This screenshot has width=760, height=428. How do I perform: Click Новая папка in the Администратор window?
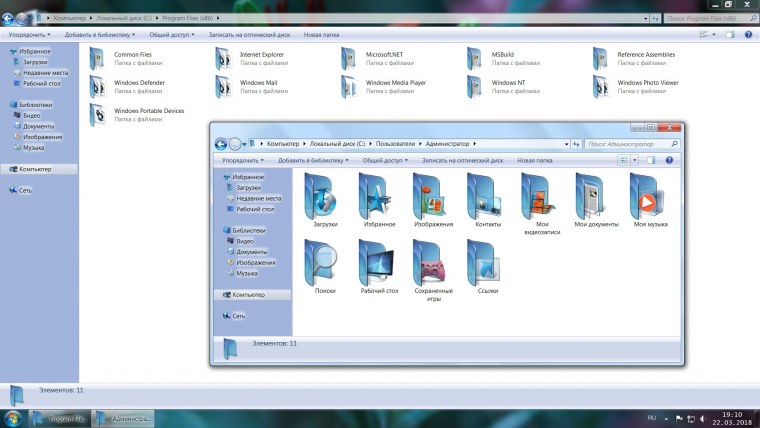tap(534, 160)
